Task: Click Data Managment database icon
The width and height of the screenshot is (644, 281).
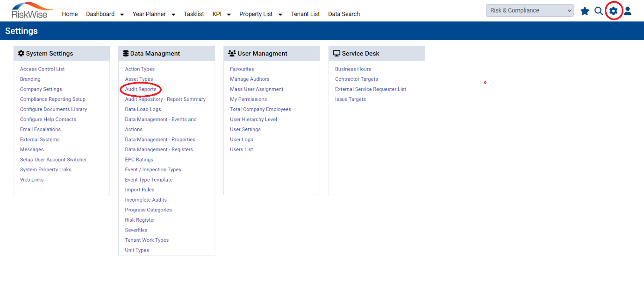Action: click(126, 53)
